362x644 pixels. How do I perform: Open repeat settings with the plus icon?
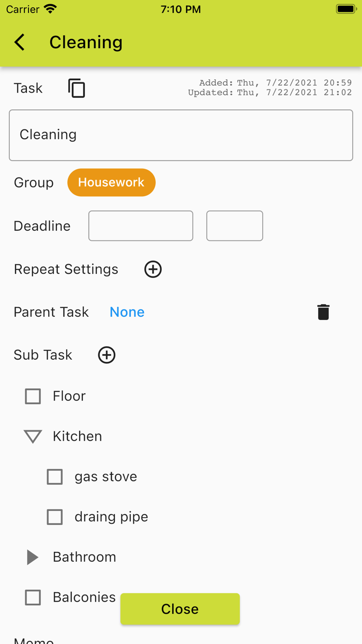[153, 269]
